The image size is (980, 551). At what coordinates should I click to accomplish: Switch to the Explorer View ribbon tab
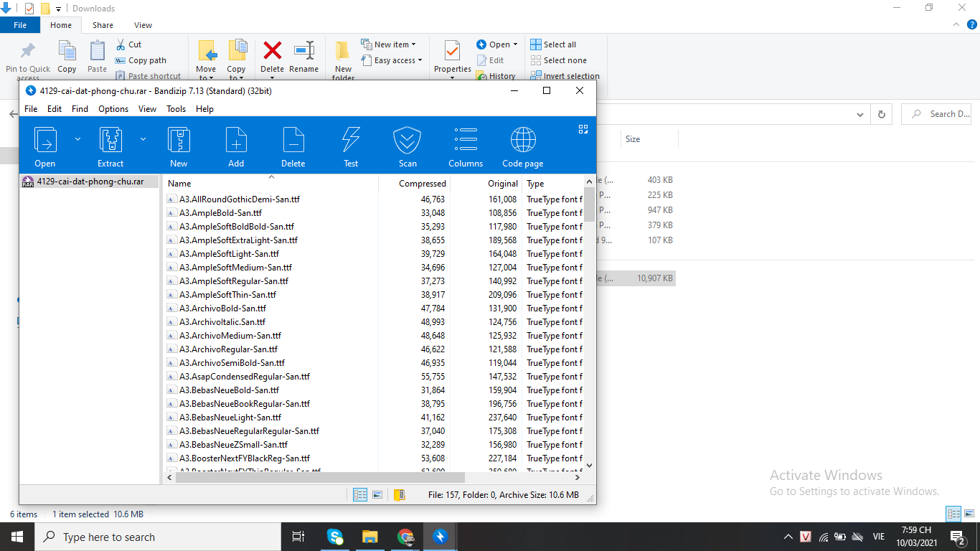point(143,25)
